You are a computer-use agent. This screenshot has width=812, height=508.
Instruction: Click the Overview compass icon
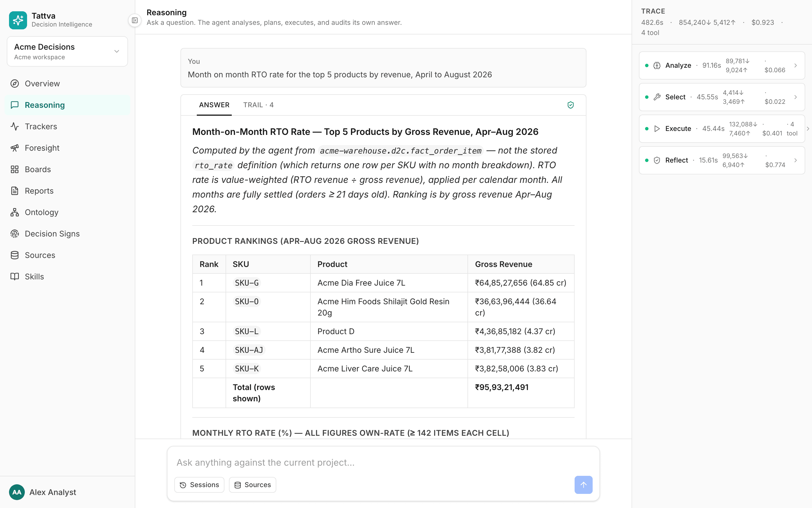(14, 84)
